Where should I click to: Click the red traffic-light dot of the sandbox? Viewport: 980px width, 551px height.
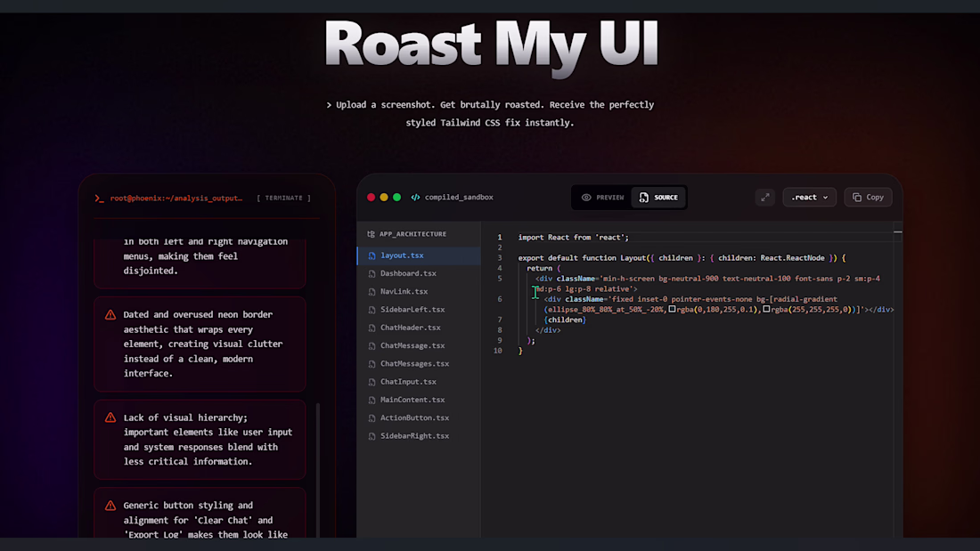[x=372, y=198]
